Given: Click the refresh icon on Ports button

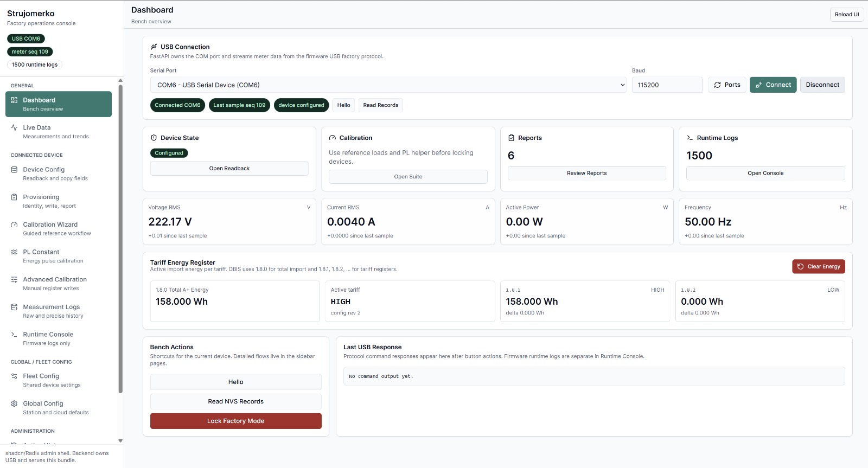Looking at the screenshot, I should click(717, 85).
